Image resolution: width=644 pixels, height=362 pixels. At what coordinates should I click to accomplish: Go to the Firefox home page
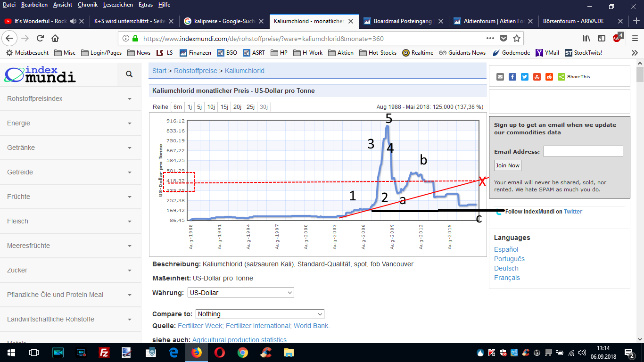point(55,38)
